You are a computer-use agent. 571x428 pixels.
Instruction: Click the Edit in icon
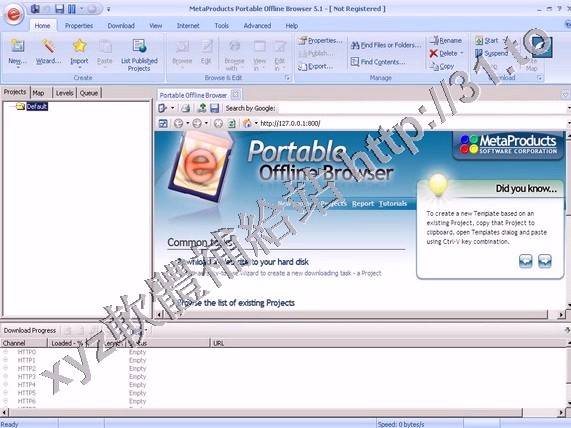click(280, 47)
